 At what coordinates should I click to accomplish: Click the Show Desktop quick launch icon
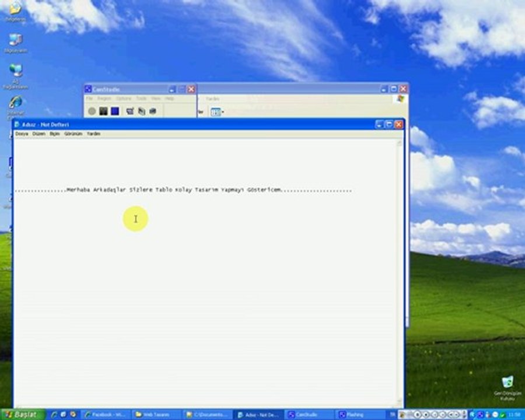point(63,415)
